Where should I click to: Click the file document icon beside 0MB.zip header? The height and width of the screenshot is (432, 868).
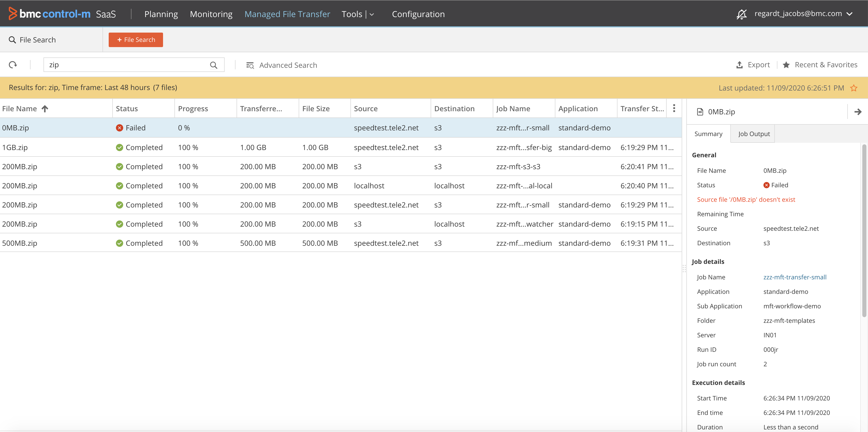tap(700, 111)
